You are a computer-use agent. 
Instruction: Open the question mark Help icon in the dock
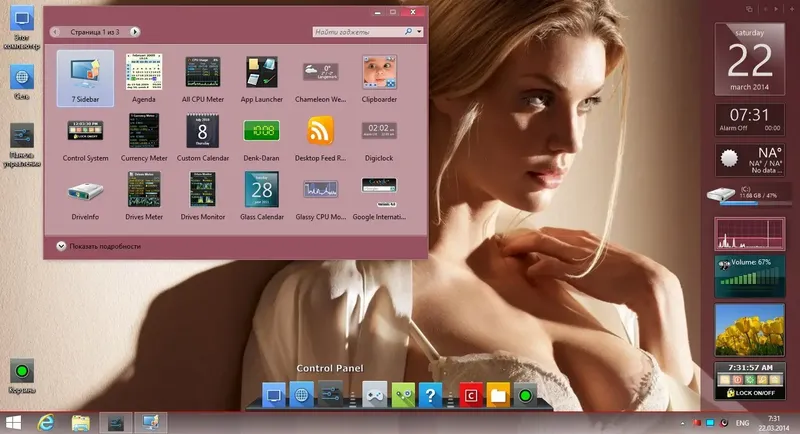(x=430, y=395)
